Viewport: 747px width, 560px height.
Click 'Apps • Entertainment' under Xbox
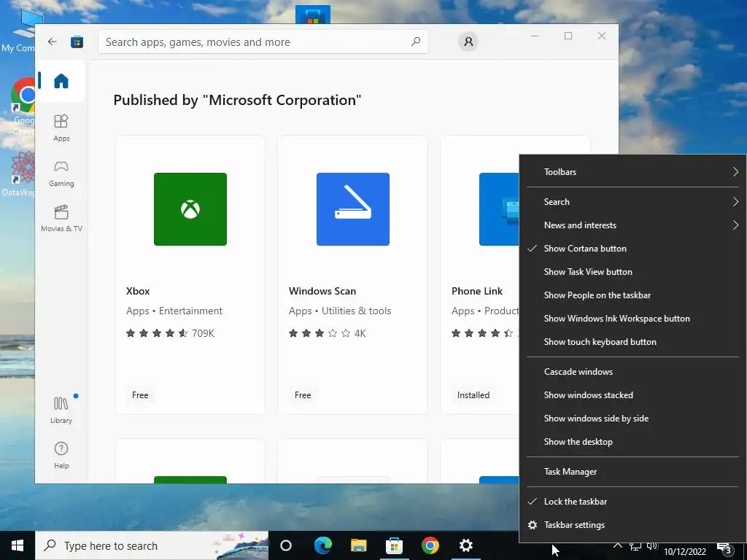point(174,311)
